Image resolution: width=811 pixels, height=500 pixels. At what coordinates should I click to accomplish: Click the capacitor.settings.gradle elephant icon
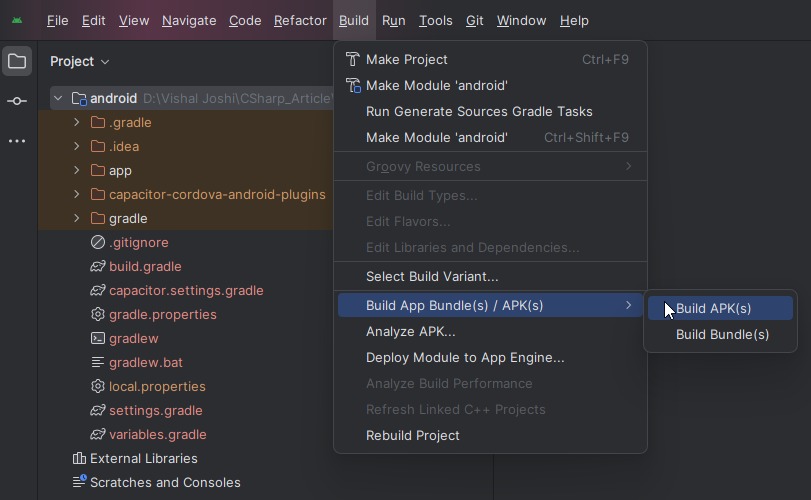click(98, 290)
